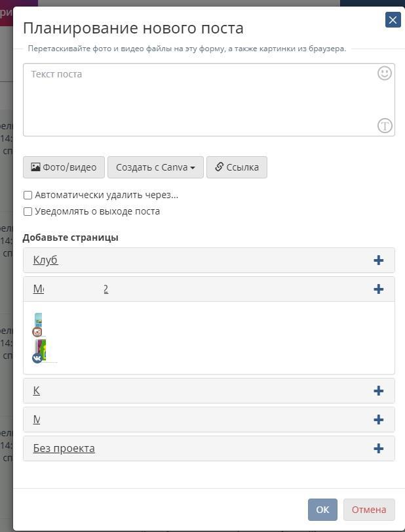Click plus icon on Без проекта row
The height and width of the screenshot is (532, 405).
click(378, 449)
